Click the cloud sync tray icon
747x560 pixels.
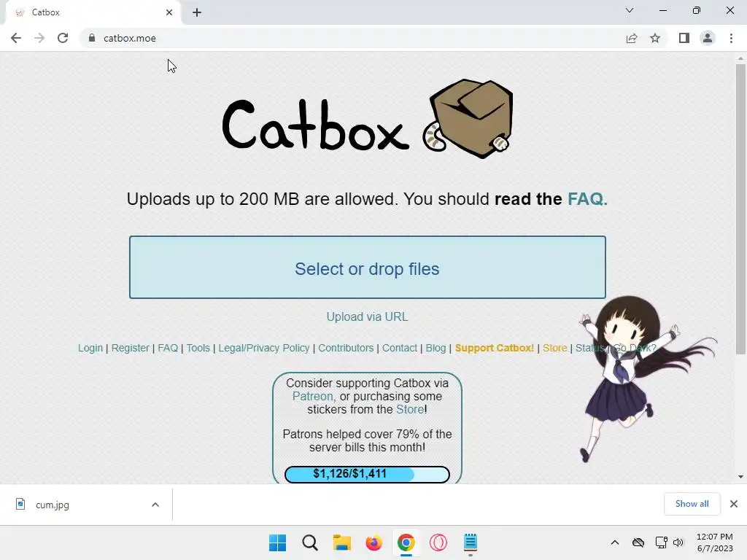click(x=638, y=542)
